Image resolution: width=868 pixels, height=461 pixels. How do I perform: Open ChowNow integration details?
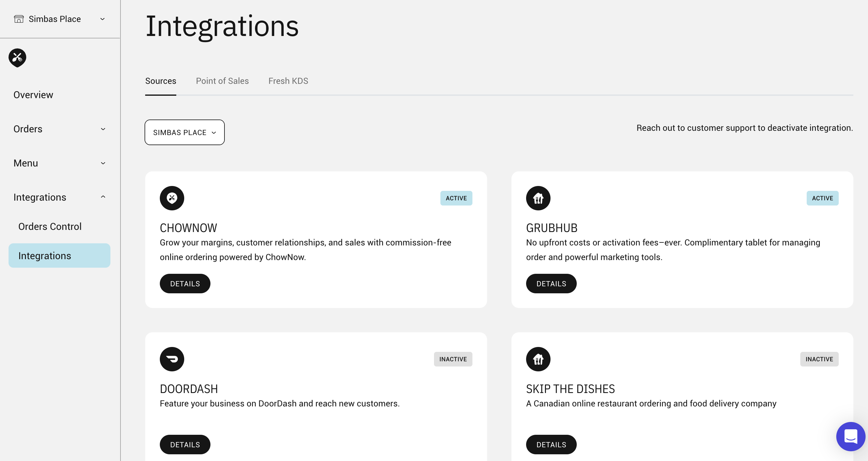click(185, 284)
